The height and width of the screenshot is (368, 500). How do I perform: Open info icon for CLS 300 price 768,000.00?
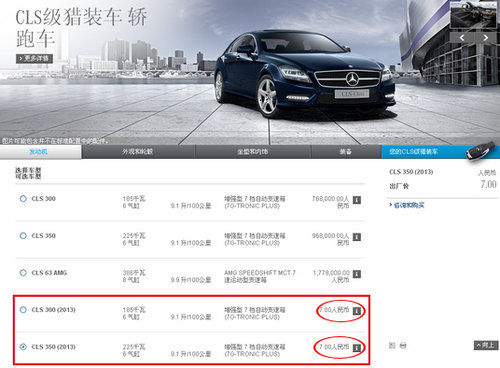pos(357,200)
